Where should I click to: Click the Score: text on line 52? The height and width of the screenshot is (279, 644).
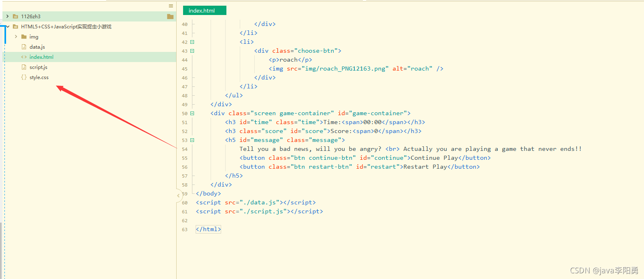tap(341, 131)
